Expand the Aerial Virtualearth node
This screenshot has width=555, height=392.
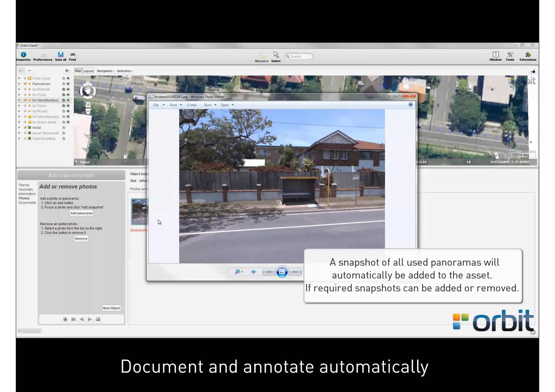click(x=20, y=133)
